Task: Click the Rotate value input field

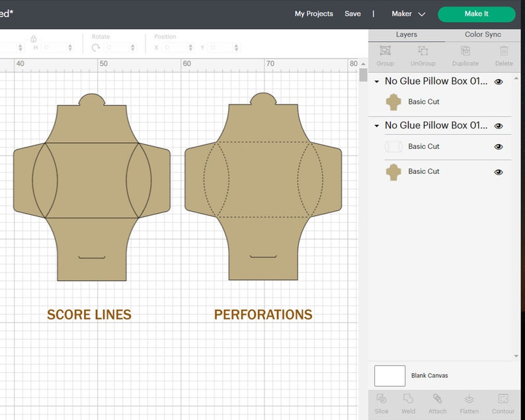Action: 116,48
